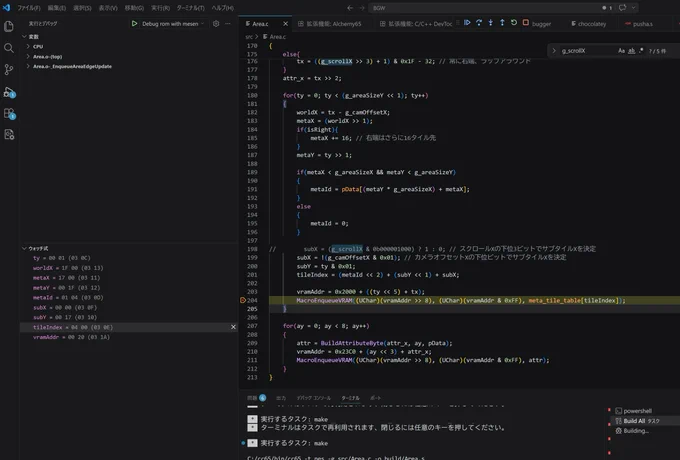The width and height of the screenshot is (680, 460).
Task: Open the Source Control view
Action: point(9,69)
